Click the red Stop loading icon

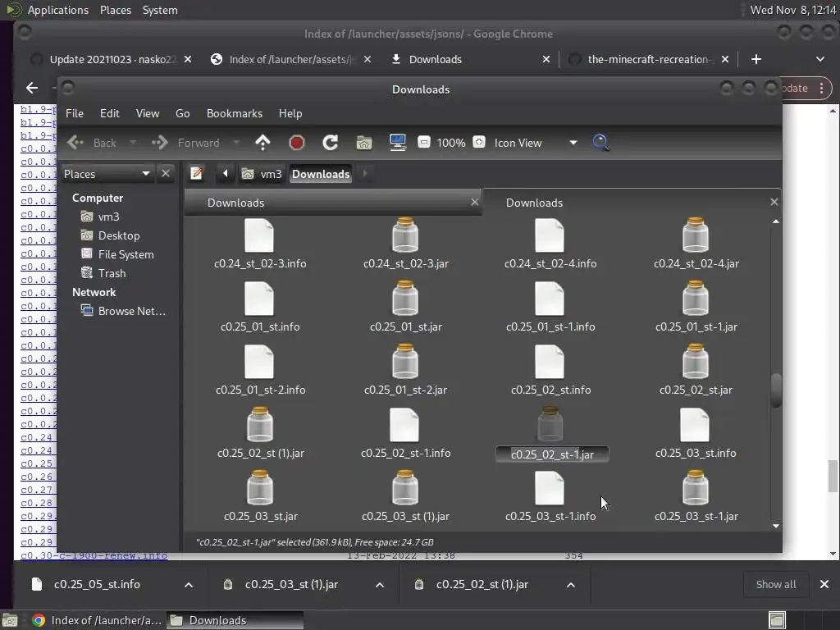point(297,143)
